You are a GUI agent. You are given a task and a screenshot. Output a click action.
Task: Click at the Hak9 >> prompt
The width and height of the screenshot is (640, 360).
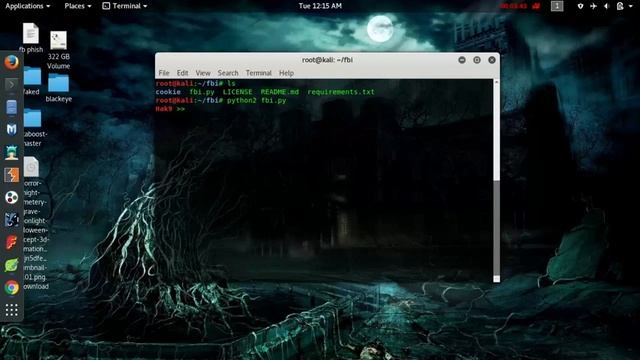(171, 109)
